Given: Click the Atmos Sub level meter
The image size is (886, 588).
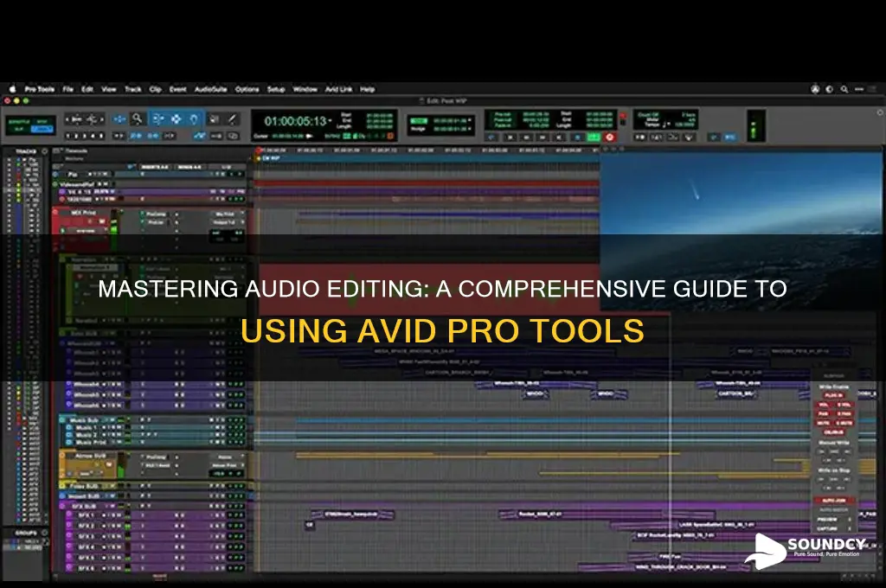Looking at the screenshot, I should point(121,465).
